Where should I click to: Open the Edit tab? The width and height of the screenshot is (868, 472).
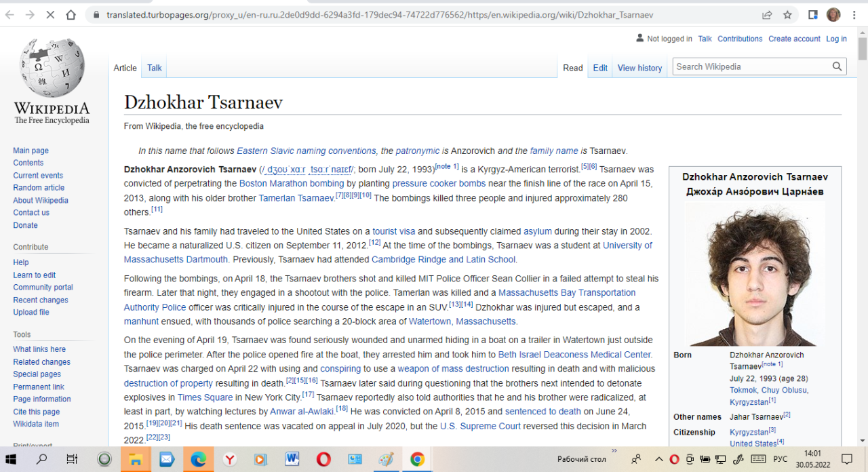coord(600,68)
